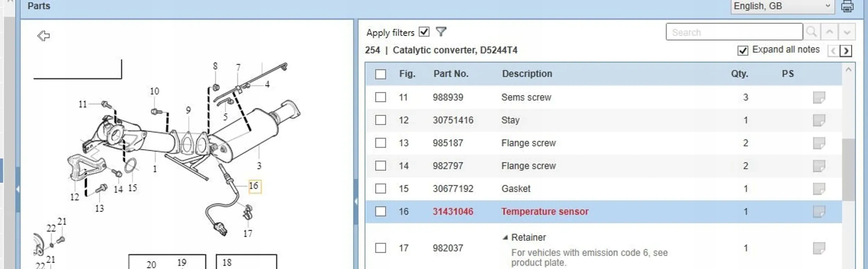Open note icon for part 982797

[x=819, y=166]
